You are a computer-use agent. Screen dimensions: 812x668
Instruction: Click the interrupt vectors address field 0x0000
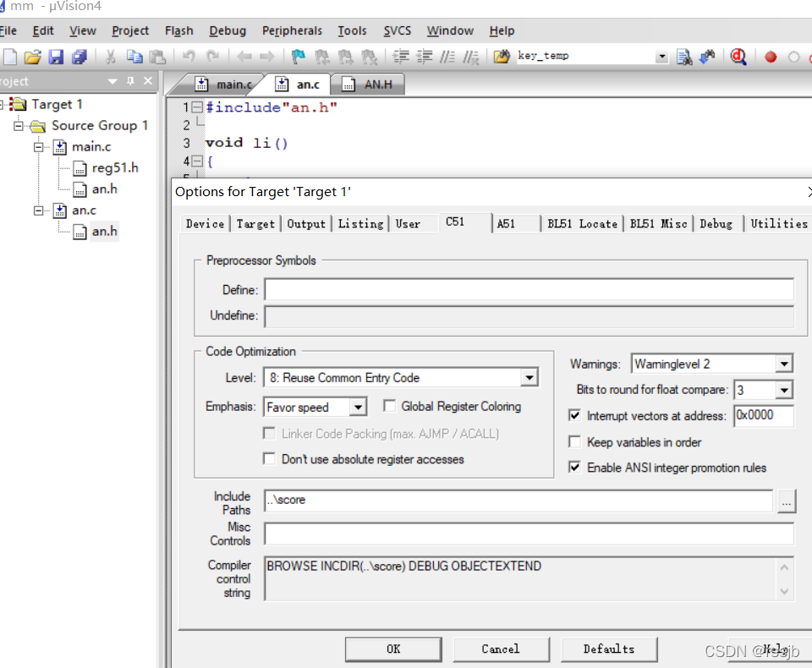tap(764, 416)
